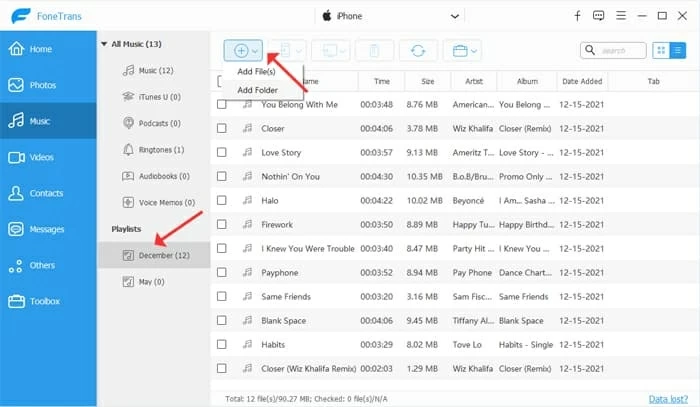
Task: Sort by Artist column header
Action: click(474, 81)
